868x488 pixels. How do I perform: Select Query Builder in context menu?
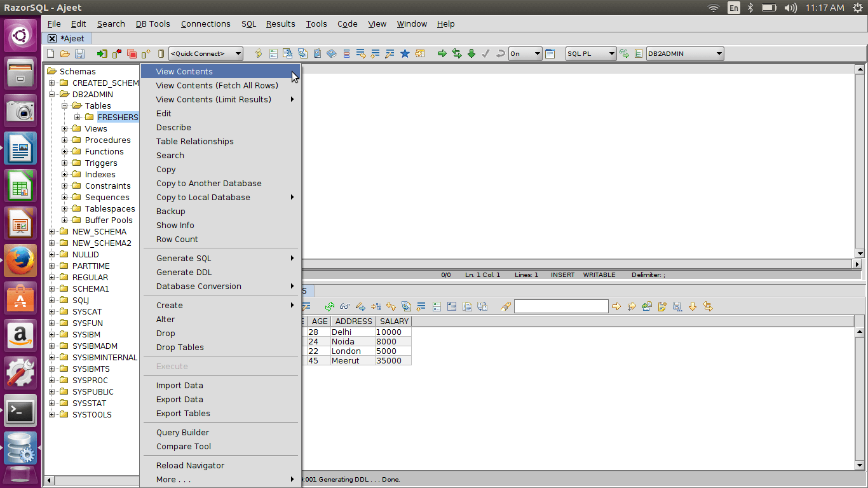coord(220,432)
